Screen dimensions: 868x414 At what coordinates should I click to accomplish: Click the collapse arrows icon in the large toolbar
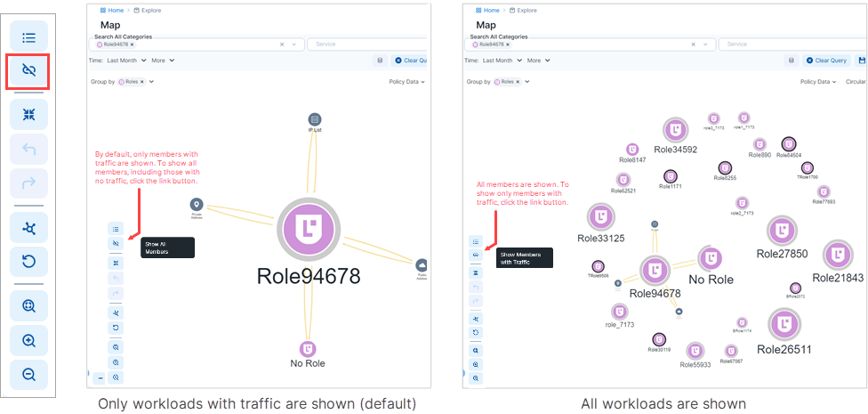[28, 115]
